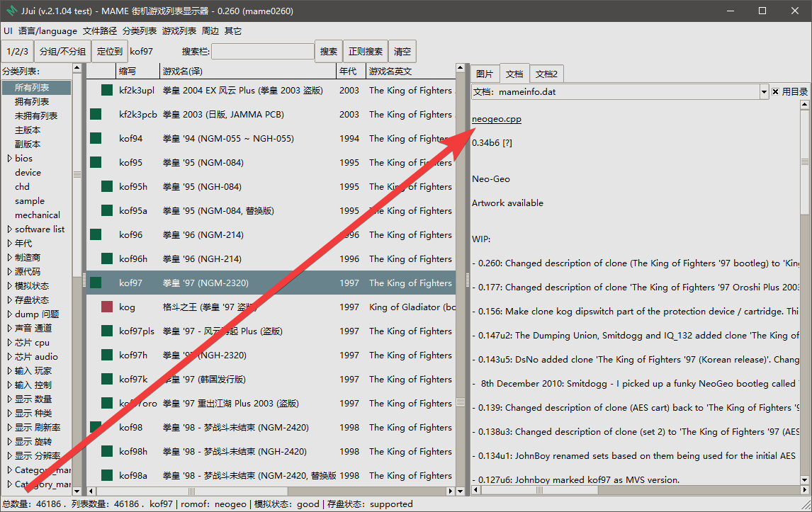Click game list vertical scrollbar thumb
Screen dimensions: 812x512
point(461,402)
